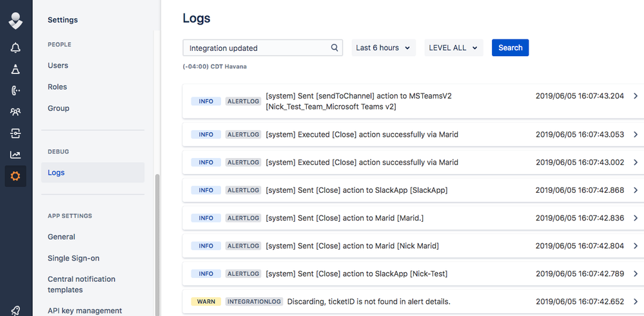Open the On-call phone icon
The image size is (644, 316).
pos(15,90)
